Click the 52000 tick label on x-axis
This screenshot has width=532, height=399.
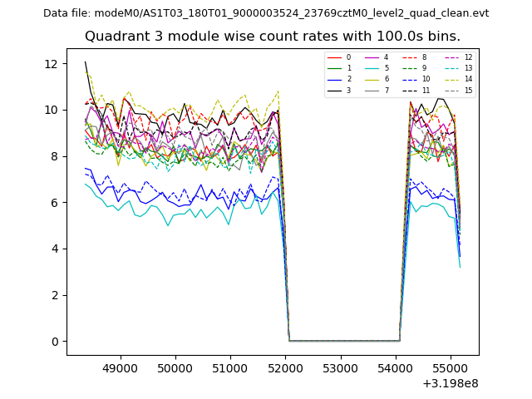click(285, 367)
